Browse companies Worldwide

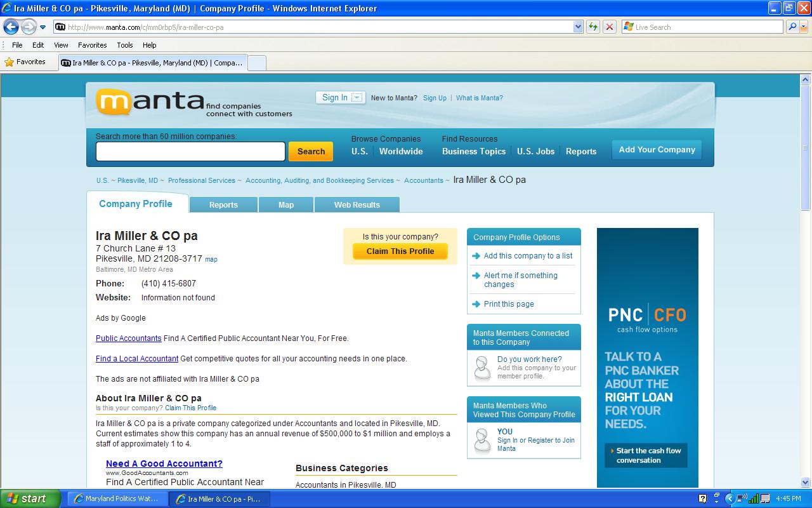pyautogui.click(x=401, y=151)
